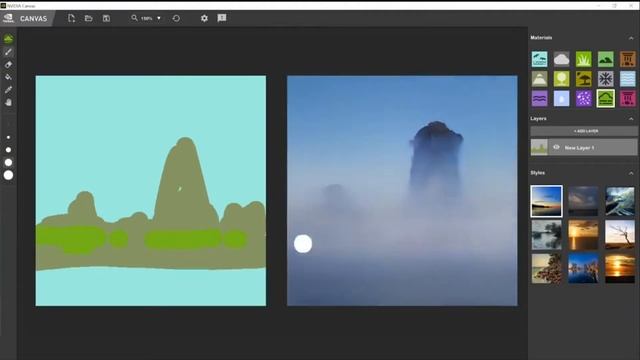This screenshot has height=360, width=640.
Task: Select the Brush tool in left toolbar
Action: coord(8,52)
